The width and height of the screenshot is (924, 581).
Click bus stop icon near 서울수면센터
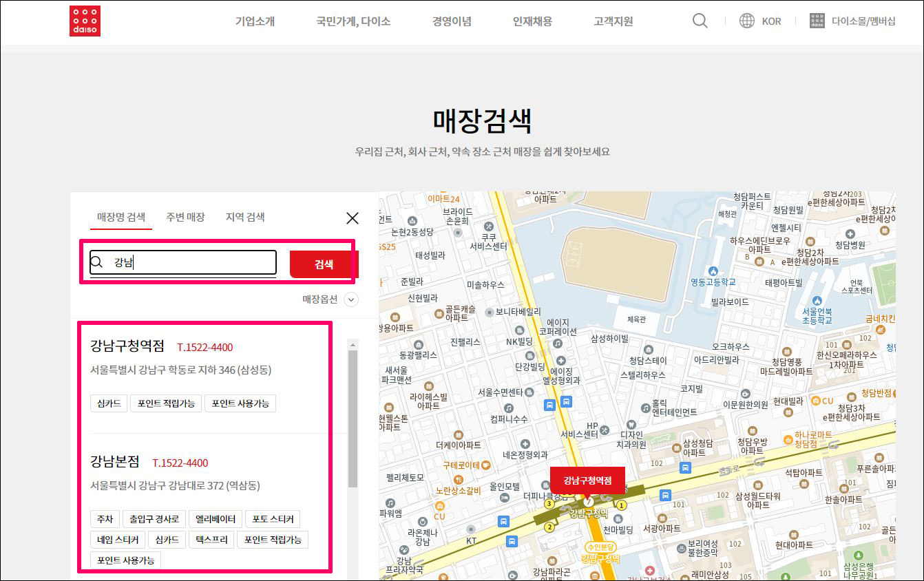[549, 403]
